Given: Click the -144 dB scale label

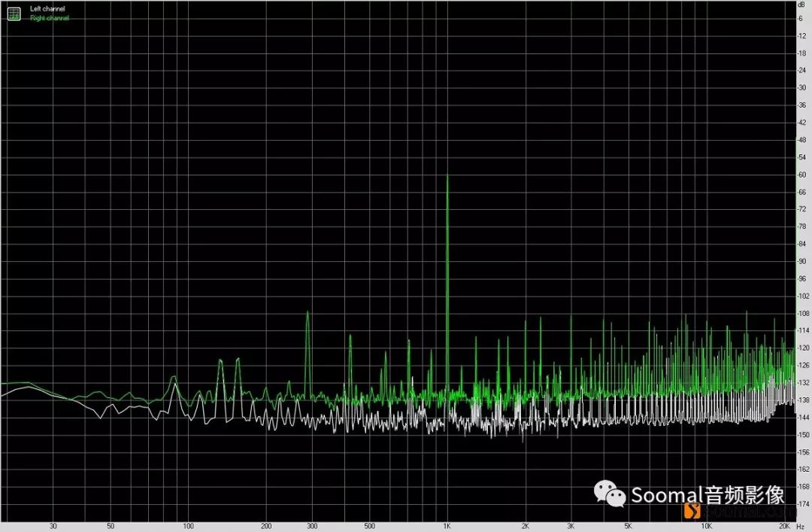Looking at the screenshot, I should click(802, 417).
